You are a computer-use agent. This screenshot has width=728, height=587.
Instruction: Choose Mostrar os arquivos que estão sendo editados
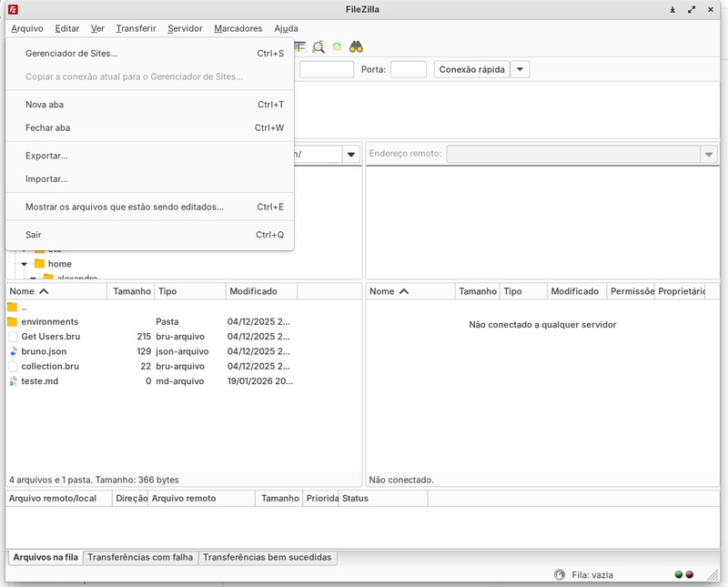(149, 207)
